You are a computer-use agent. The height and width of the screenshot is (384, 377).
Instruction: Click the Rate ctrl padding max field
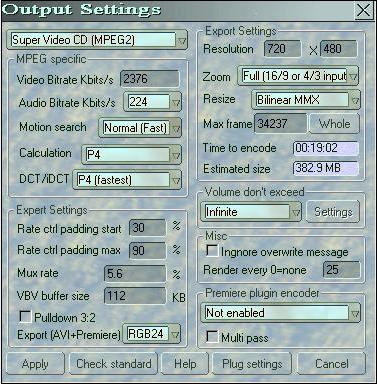147,250
